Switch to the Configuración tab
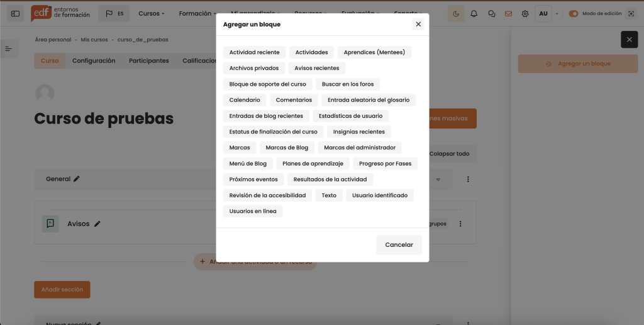The image size is (644, 325). tap(94, 61)
